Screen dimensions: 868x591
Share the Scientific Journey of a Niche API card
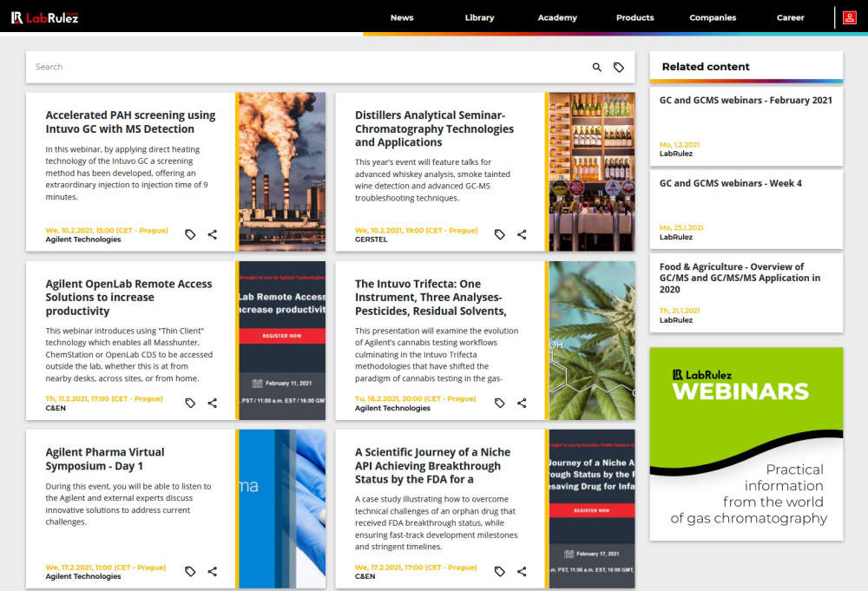[x=522, y=571]
